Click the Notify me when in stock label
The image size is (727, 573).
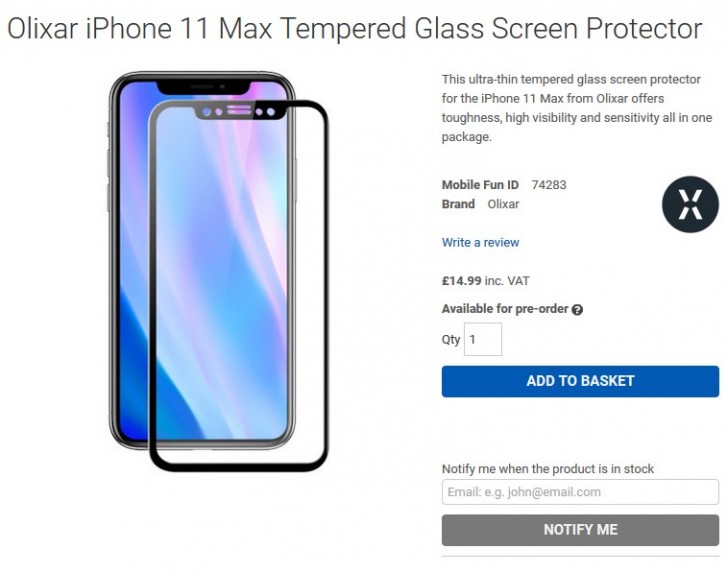pyautogui.click(x=548, y=469)
